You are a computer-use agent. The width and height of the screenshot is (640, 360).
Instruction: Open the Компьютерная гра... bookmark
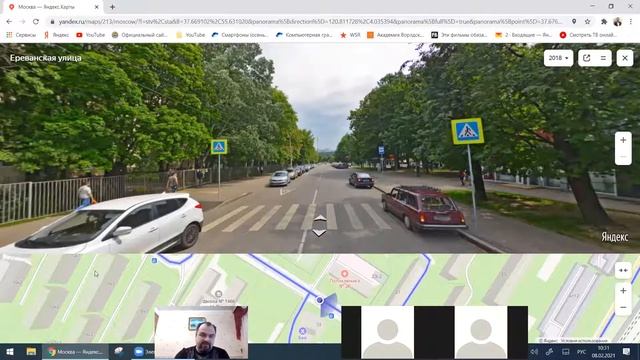coord(304,35)
